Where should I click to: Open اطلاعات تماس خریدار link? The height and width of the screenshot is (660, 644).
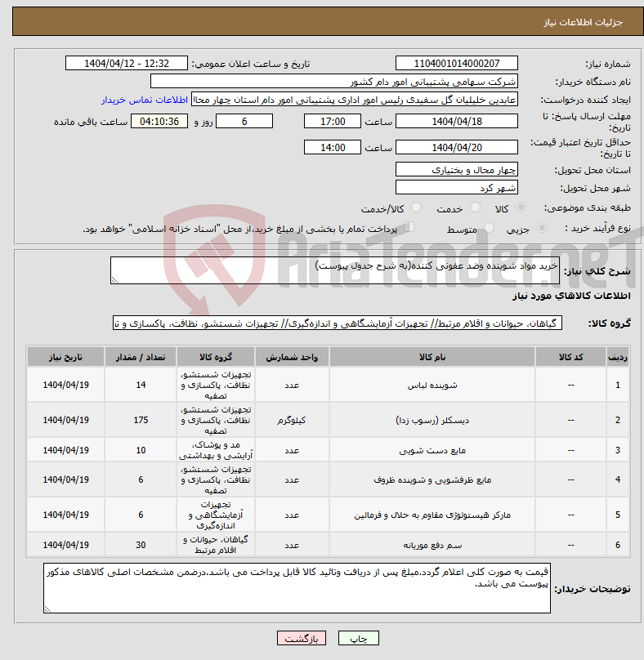coord(145,100)
